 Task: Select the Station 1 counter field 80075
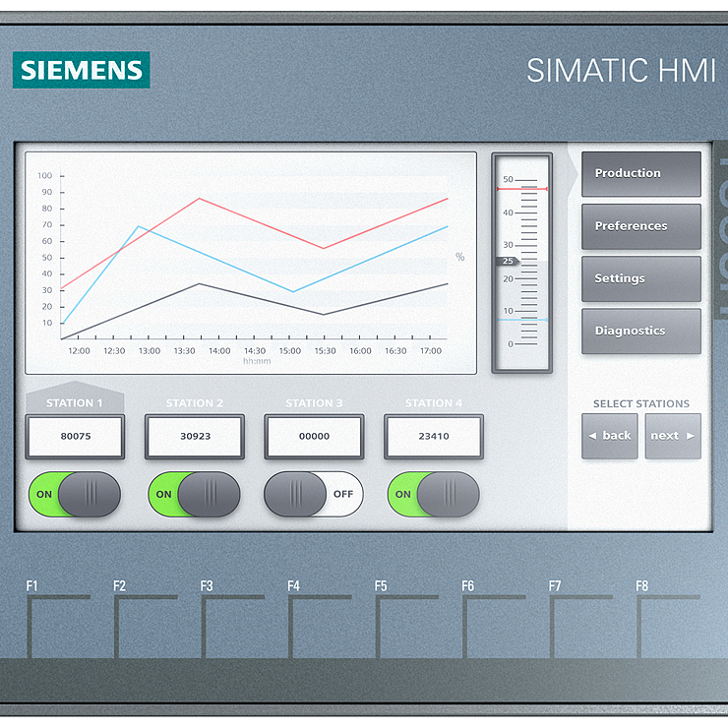(x=75, y=437)
